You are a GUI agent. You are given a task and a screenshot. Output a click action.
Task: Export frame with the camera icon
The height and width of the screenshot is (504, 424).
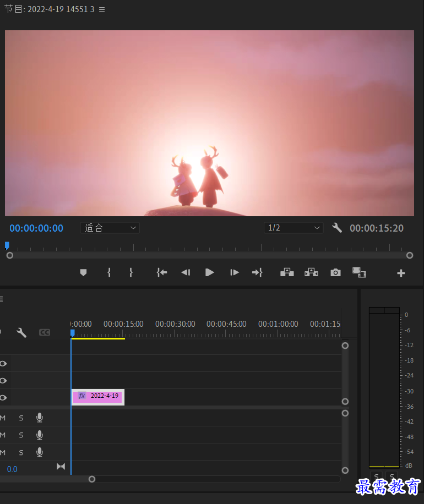335,272
